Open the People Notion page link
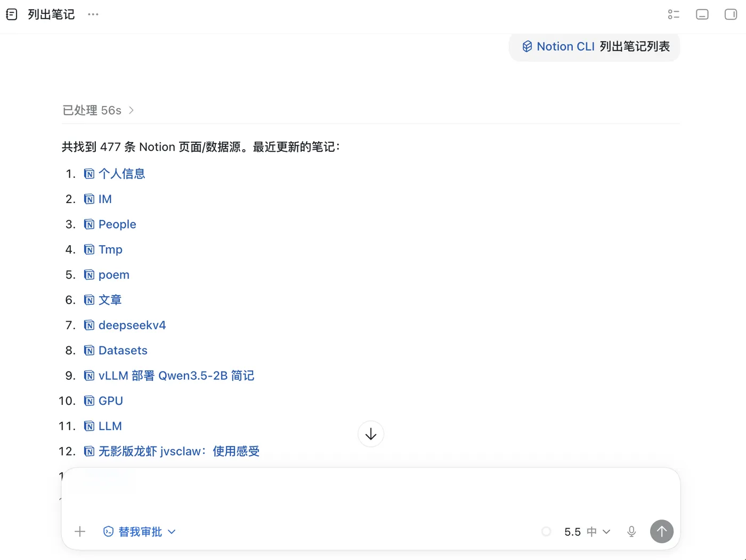 point(117,224)
